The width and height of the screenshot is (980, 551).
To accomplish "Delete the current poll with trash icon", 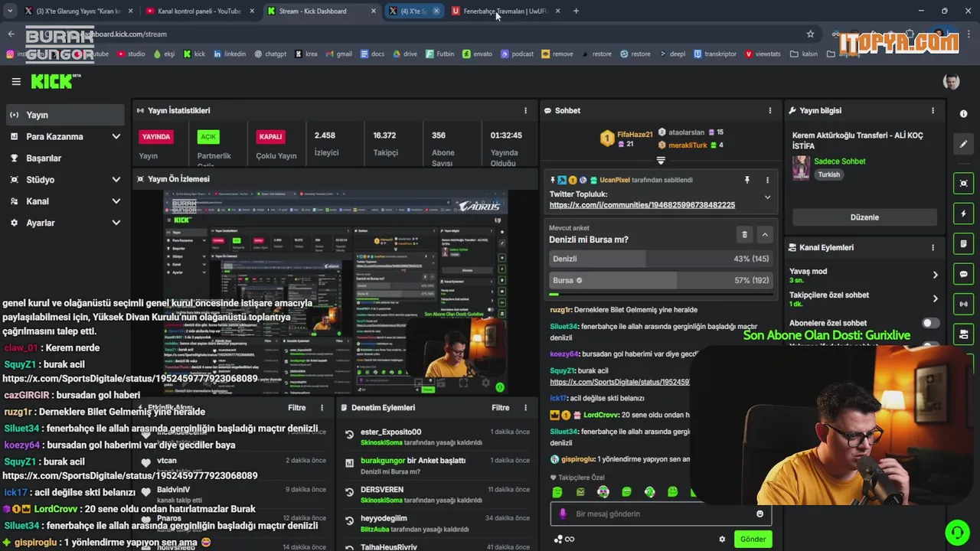I will coord(744,234).
